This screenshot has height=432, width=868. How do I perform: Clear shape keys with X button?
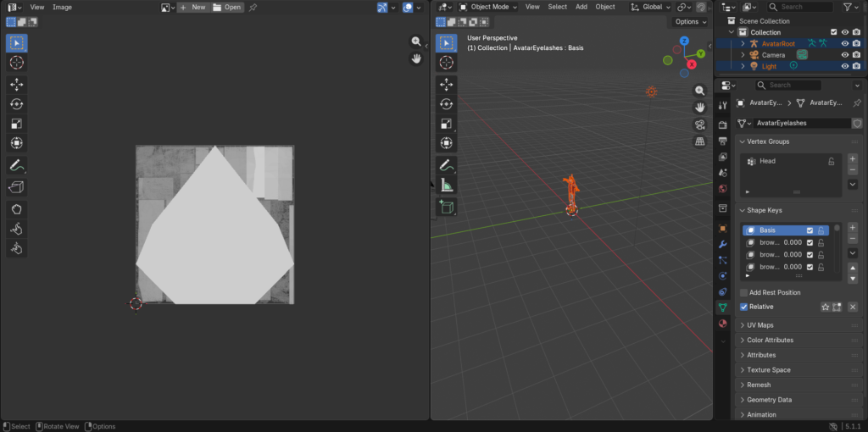coord(853,307)
